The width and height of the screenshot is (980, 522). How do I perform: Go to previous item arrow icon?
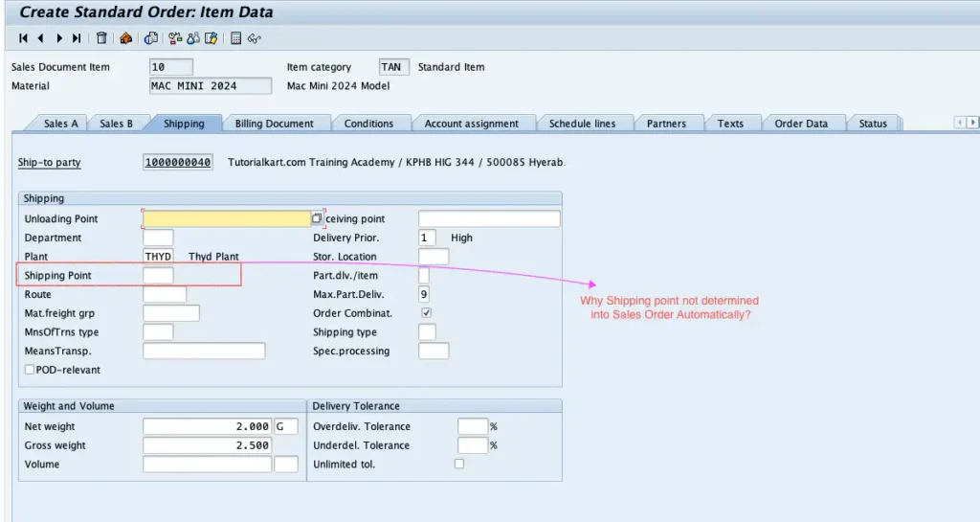pyautogui.click(x=40, y=38)
